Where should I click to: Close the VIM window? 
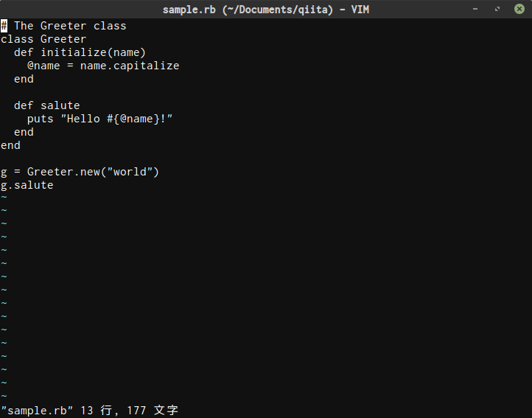(x=519, y=9)
